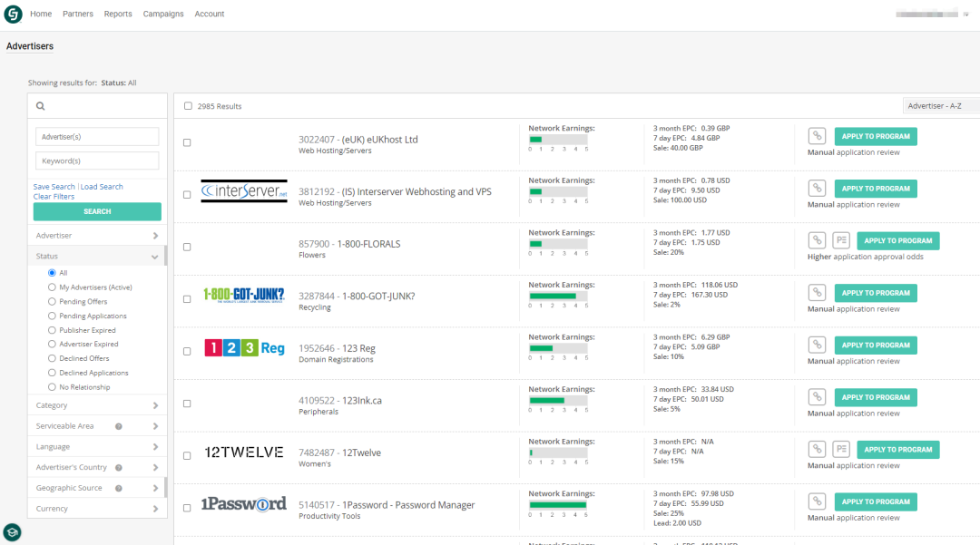Check the 1Password row checkbox
The height and width of the screenshot is (545, 980).
[187, 508]
